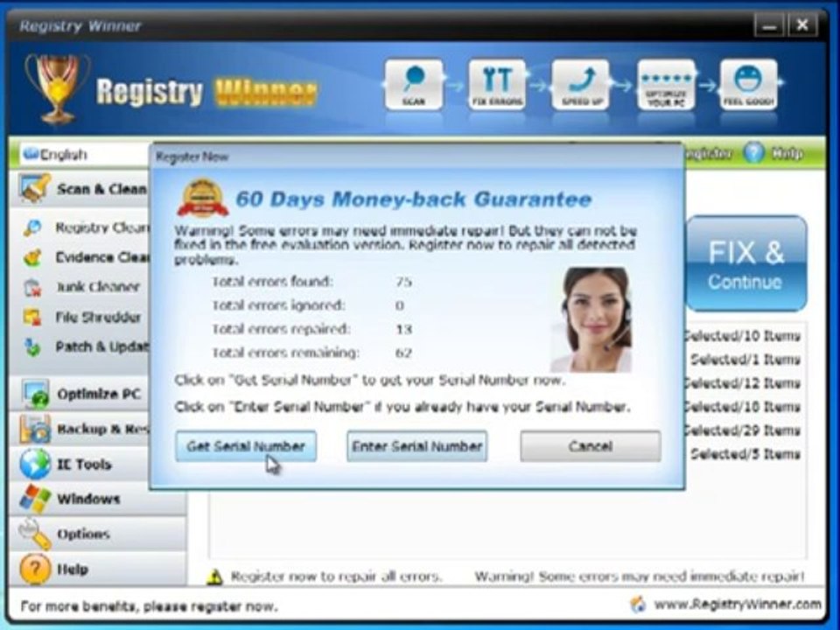Minimize the Registry Winner window
The height and width of the screenshot is (630, 840).
[x=769, y=25]
